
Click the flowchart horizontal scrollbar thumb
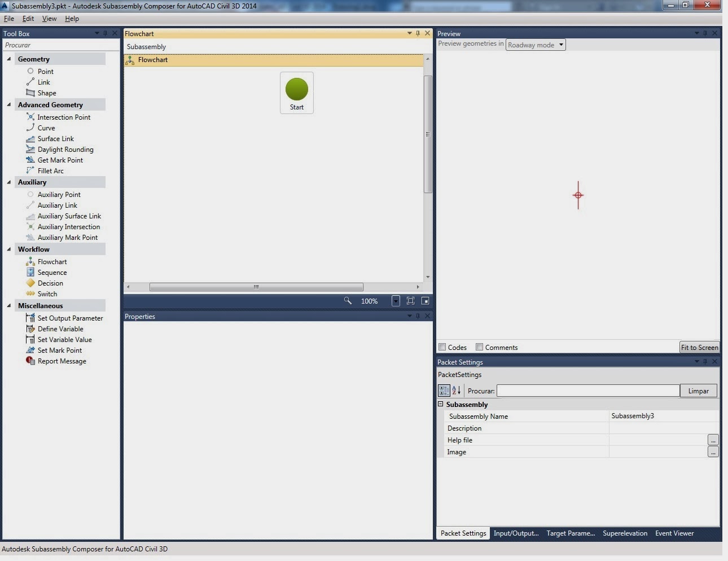pos(256,287)
